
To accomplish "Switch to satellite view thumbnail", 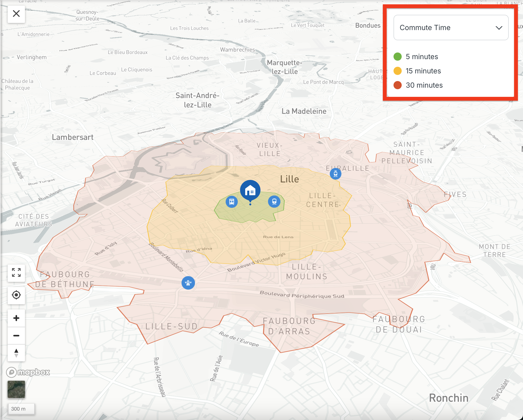I will 16,389.
